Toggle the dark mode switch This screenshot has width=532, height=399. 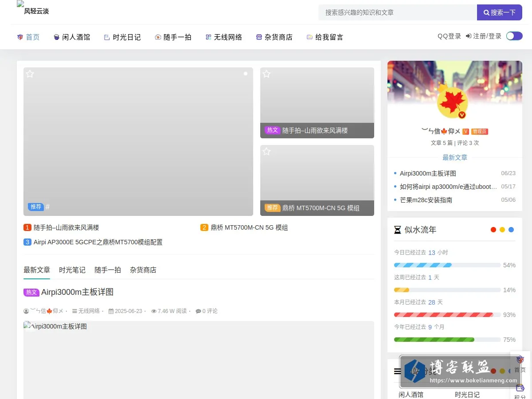[x=514, y=36]
